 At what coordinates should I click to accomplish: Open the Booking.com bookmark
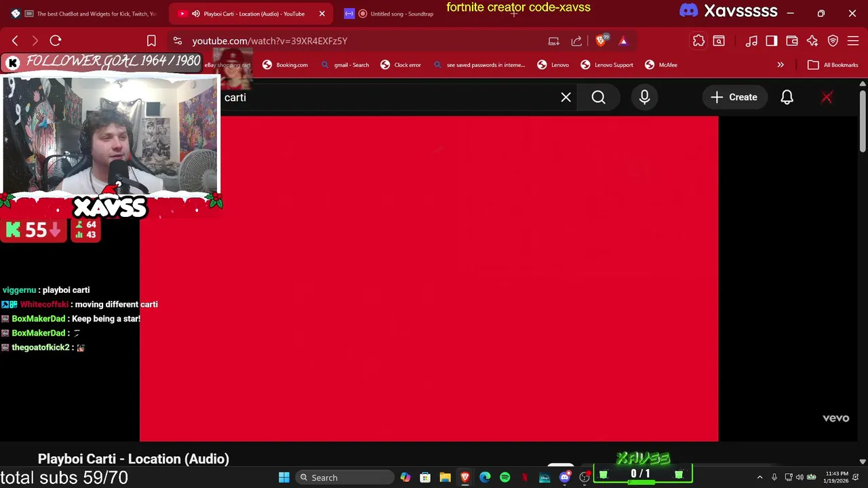tap(285, 65)
